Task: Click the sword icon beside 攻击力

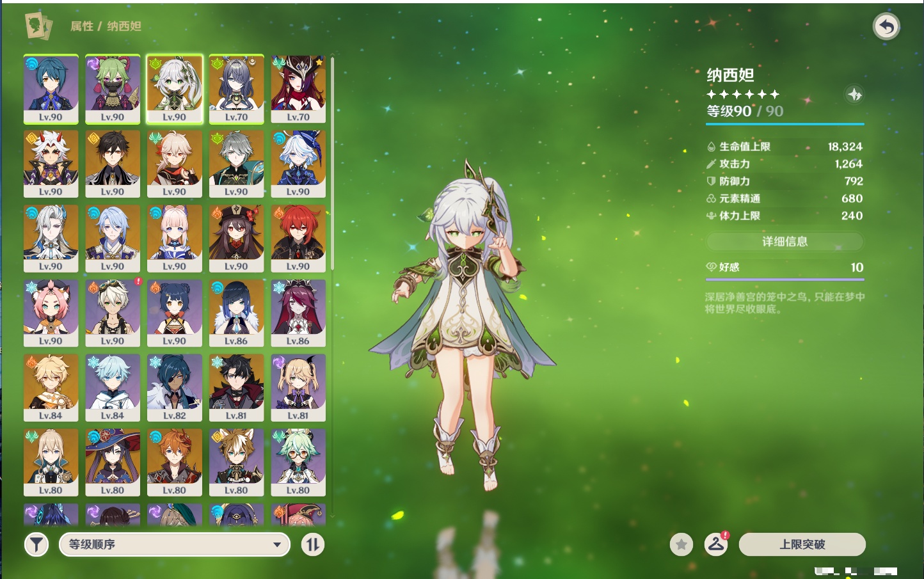Action: click(711, 164)
